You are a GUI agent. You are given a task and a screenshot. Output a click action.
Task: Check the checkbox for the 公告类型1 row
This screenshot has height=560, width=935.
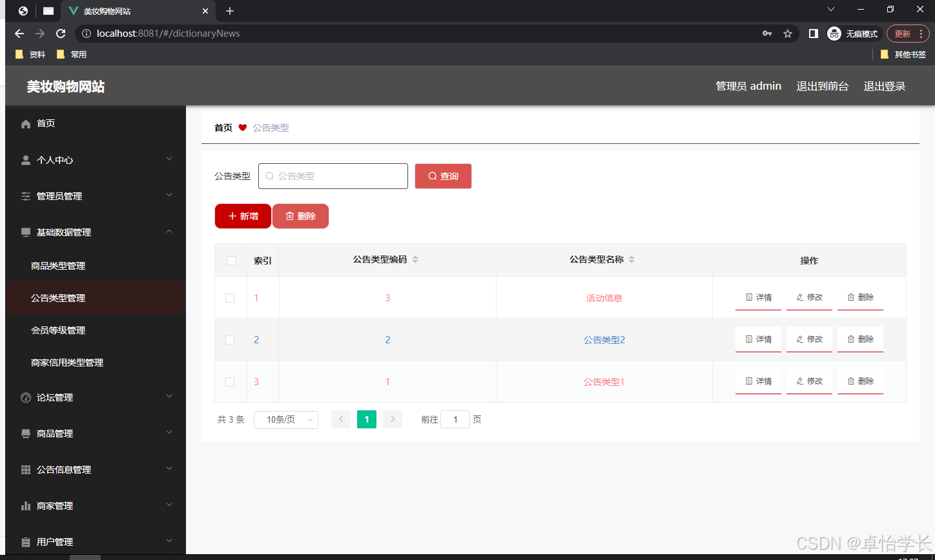230,382
